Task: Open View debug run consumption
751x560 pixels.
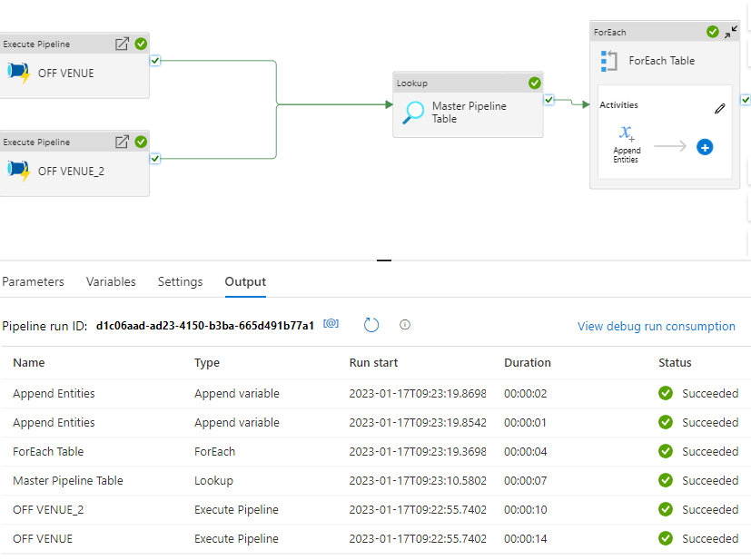Action: click(x=656, y=326)
